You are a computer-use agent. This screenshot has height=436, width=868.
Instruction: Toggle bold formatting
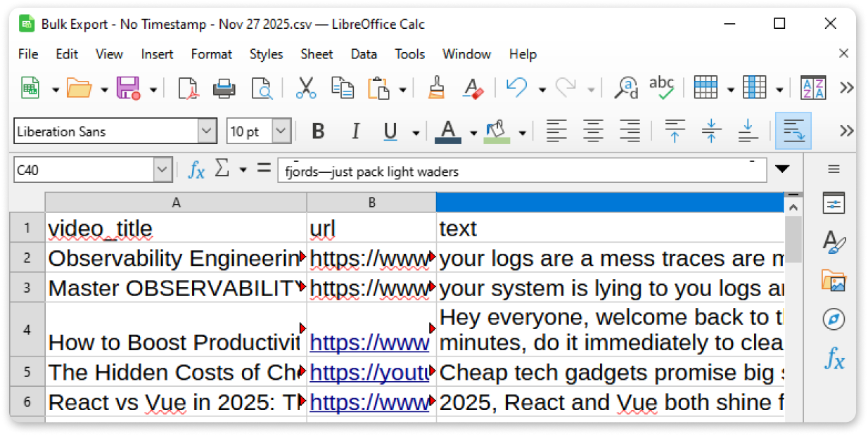tap(318, 131)
